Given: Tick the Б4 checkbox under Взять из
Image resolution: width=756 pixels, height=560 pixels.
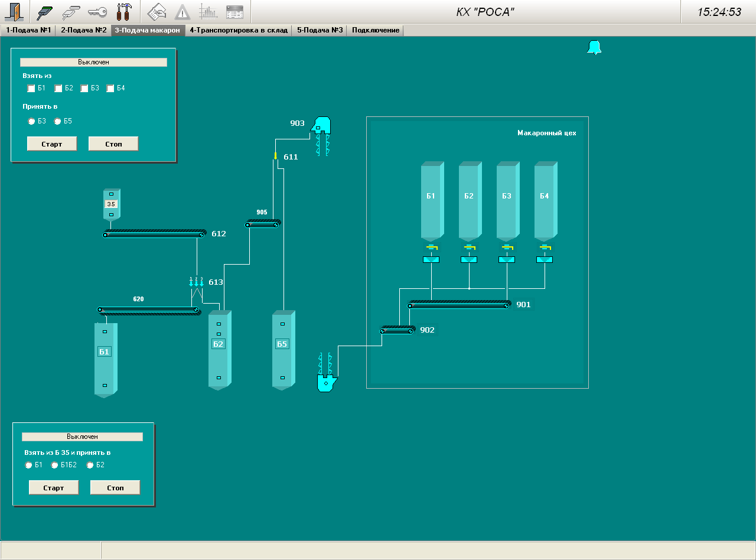Looking at the screenshot, I should (110, 89).
